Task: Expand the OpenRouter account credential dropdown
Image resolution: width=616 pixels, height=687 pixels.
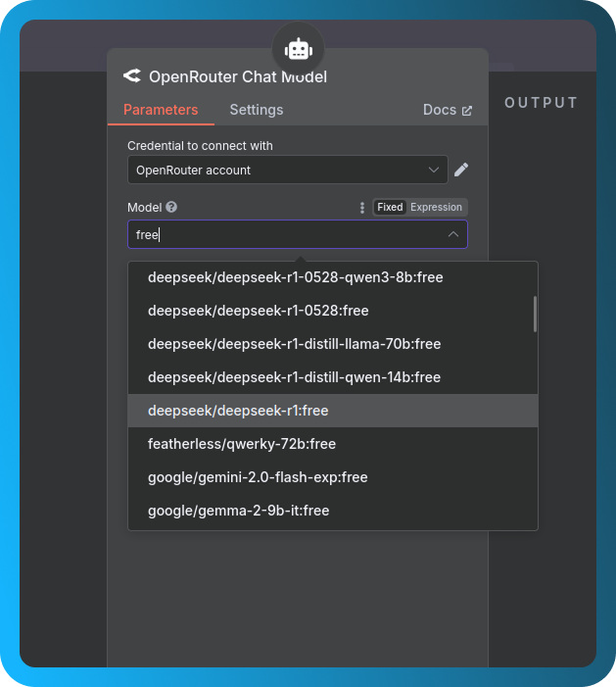Action: tap(434, 170)
